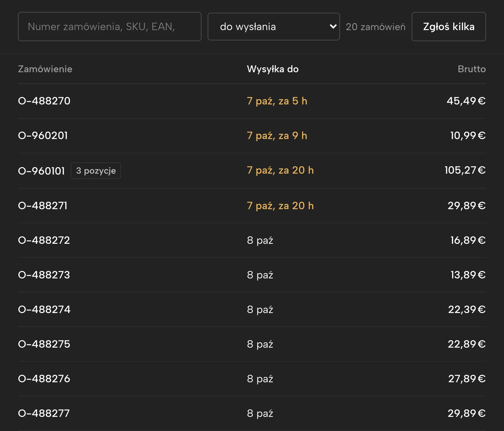Click the '7 paź, za 5 h' deadline
Image resolution: width=504 pixels, height=431 pixels.
[277, 101]
